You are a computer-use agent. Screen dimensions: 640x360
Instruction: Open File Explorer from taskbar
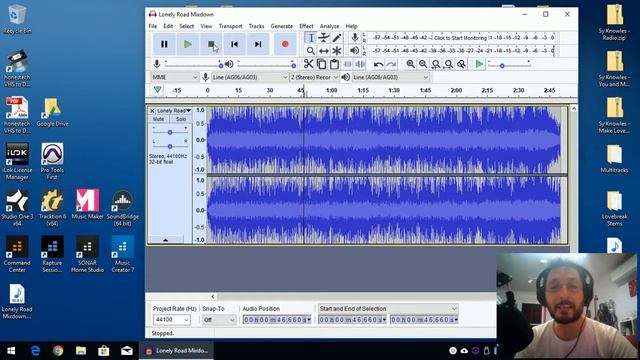coord(81,351)
